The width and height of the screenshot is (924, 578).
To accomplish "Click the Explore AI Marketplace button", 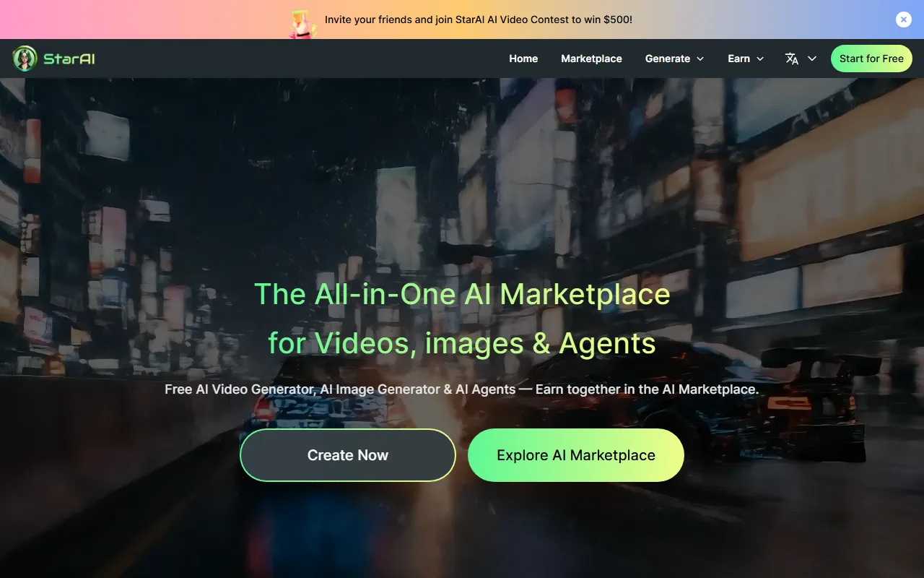I will [x=575, y=455].
